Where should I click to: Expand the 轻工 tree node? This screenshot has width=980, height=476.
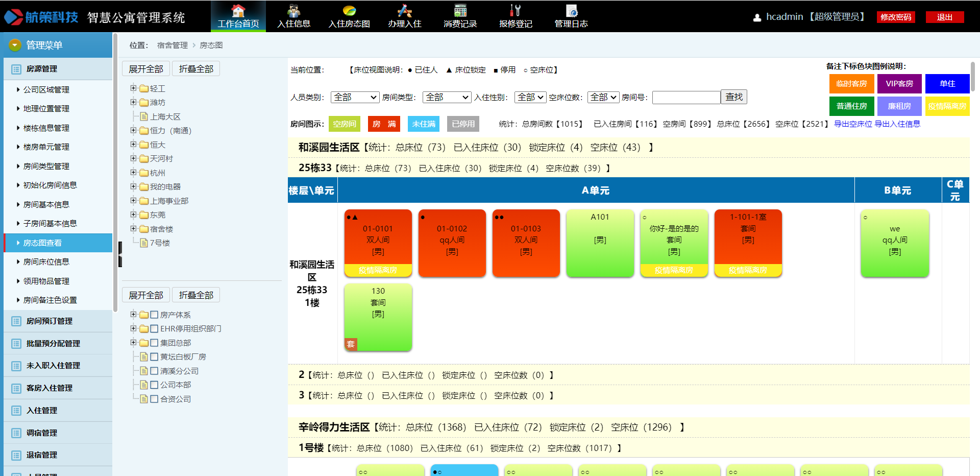coord(133,88)
